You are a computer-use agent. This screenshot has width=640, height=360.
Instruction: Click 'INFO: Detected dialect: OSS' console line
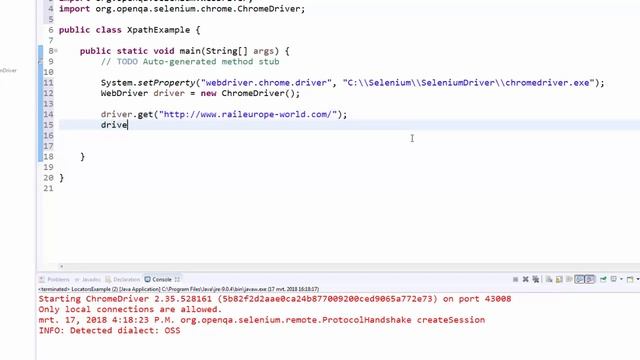click(109, 331)
